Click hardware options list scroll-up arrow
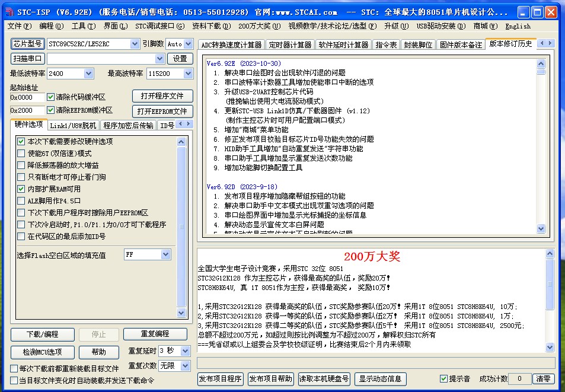 click(181, 142)
